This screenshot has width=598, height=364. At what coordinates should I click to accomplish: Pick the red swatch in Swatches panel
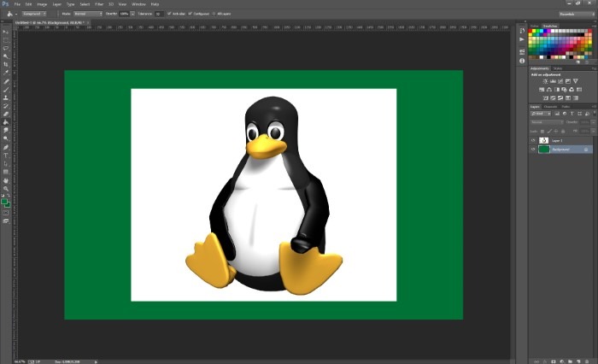click(531, 32)
